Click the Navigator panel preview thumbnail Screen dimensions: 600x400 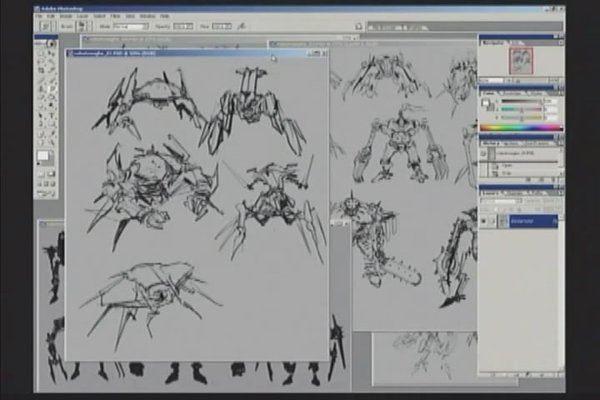coord(520,61)
